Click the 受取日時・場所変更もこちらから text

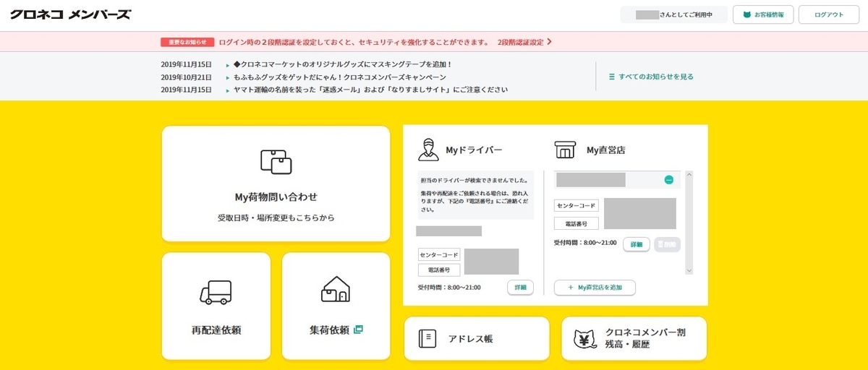pos(276,218)
